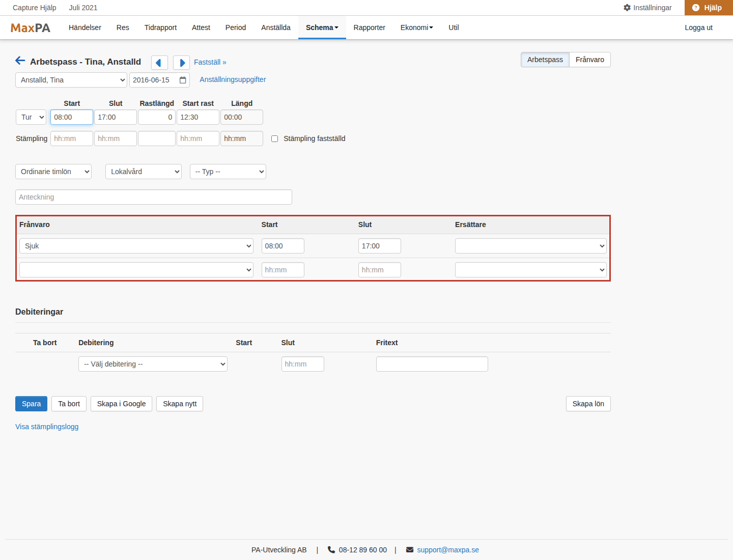This screenshot has width=733, height=560.
Task: Open the Sjuk absence dropdown
Action: click(x=136, y=246)
